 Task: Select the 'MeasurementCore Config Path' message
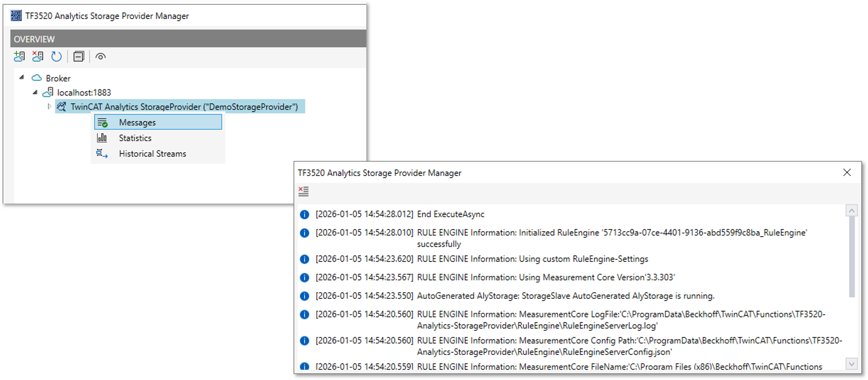click(x=629, y=346)
